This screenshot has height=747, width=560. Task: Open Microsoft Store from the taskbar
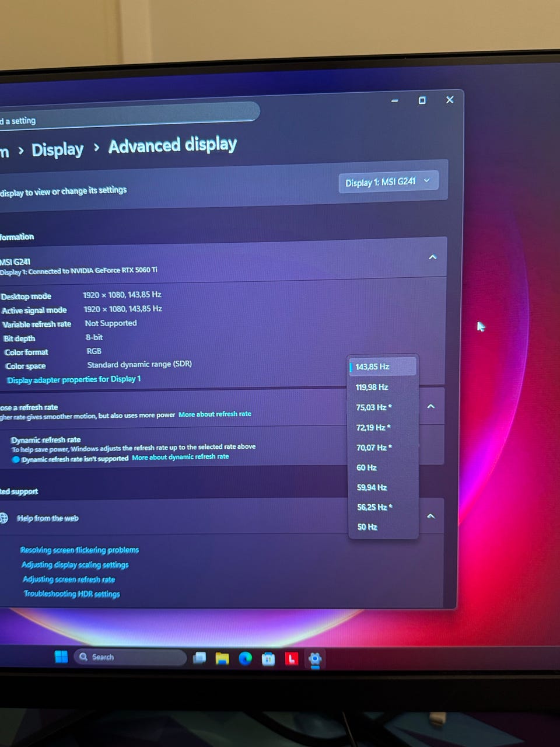268,659
